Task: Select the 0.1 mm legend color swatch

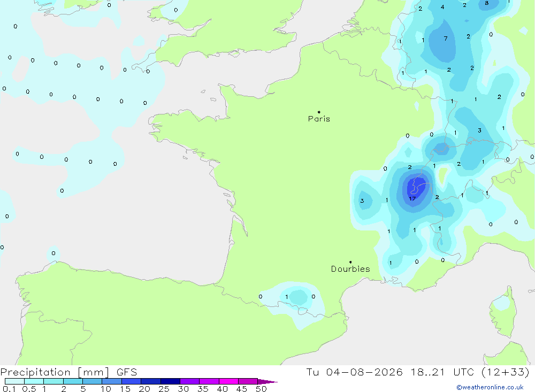Action: coord(14,381)
